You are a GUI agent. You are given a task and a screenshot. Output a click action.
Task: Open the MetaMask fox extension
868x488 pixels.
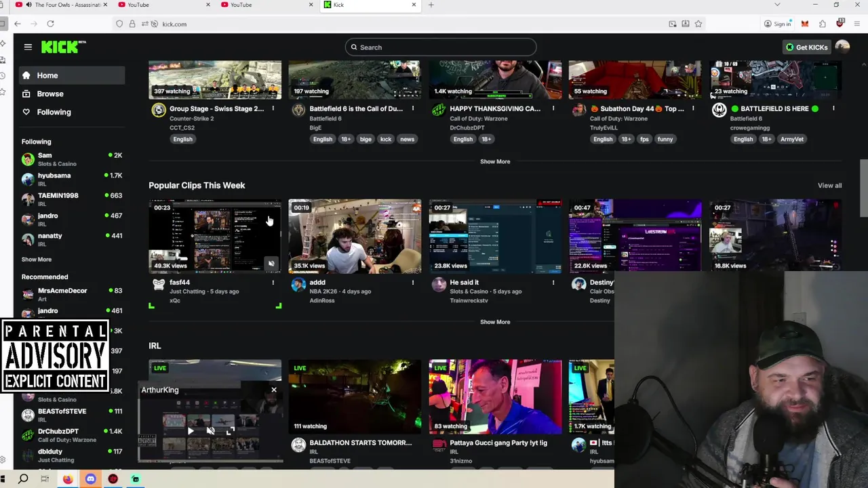tap(805, 24)
